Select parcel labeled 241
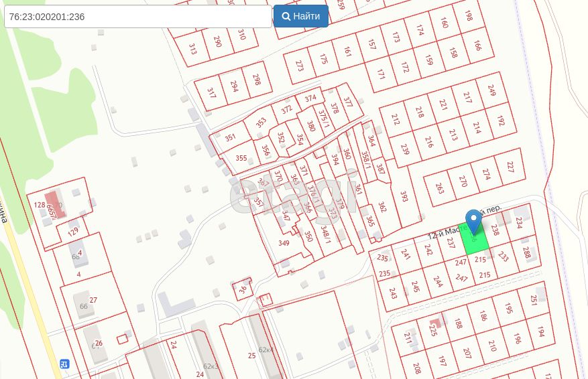588x379 pixels. (x=406, y=254)
